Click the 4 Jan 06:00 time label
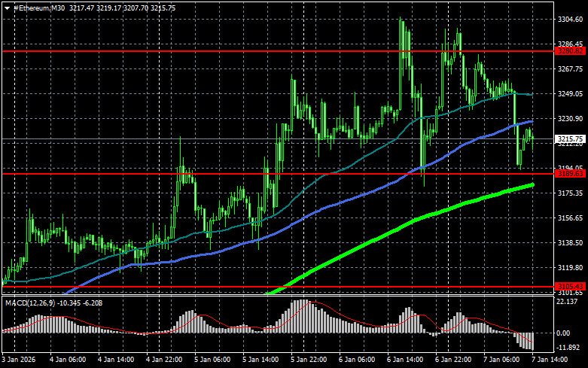 tap(68, 360)
